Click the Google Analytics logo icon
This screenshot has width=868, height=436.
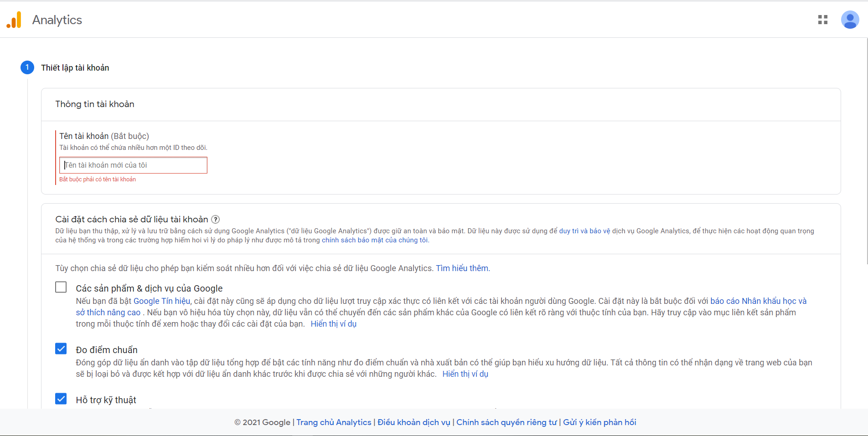pos(14,20)
